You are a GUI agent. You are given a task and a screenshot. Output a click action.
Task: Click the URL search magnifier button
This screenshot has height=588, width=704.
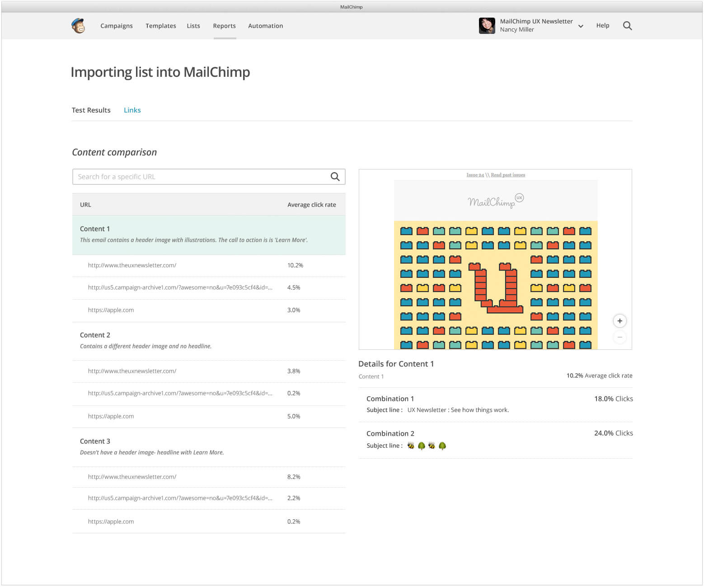[x=335, y=177]
